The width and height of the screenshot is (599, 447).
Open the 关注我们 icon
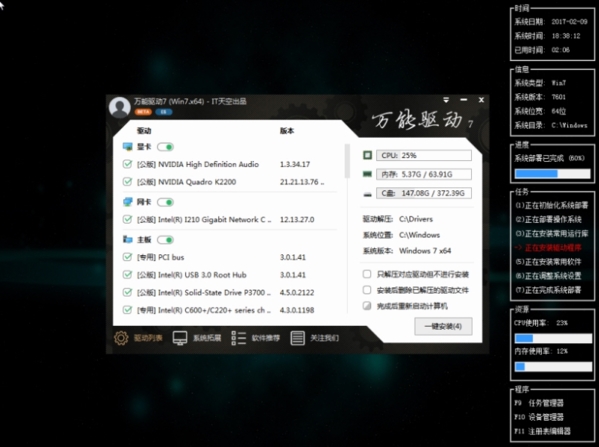(x=297, y=338)
